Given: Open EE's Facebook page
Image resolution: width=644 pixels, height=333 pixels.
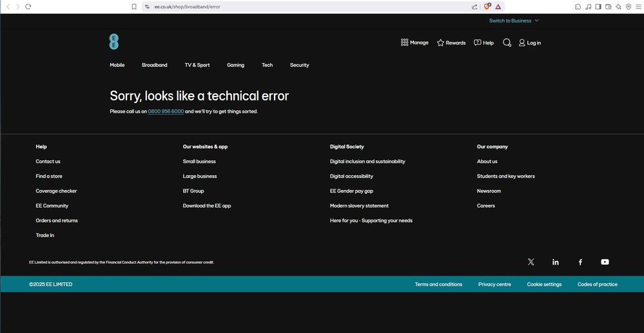Looking at the screenshot, I should (580, 262).
